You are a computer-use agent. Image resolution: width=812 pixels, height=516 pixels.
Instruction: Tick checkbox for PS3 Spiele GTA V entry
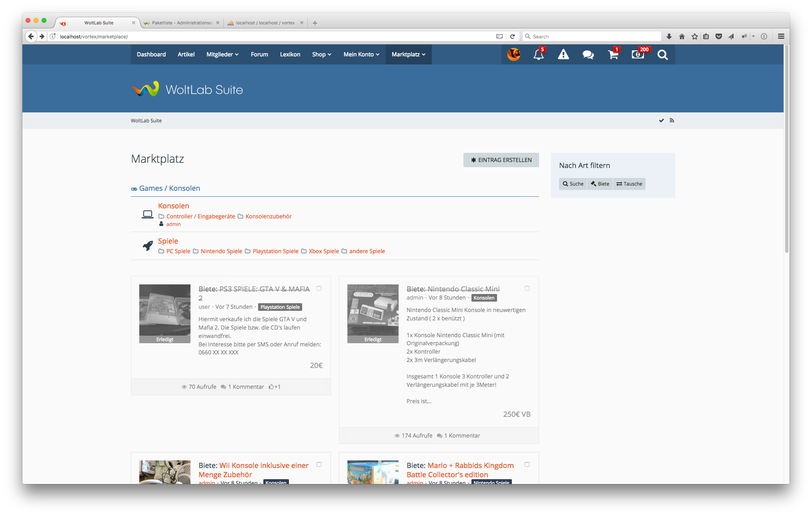[x=319, y=288]
